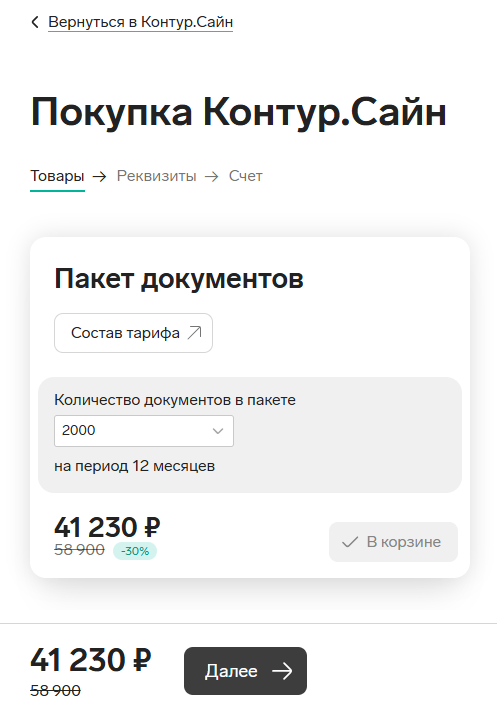Click the Пакет документов heading
Image resolution: width=497 pixels, height=713 pixels.
(x=179, y=279)
